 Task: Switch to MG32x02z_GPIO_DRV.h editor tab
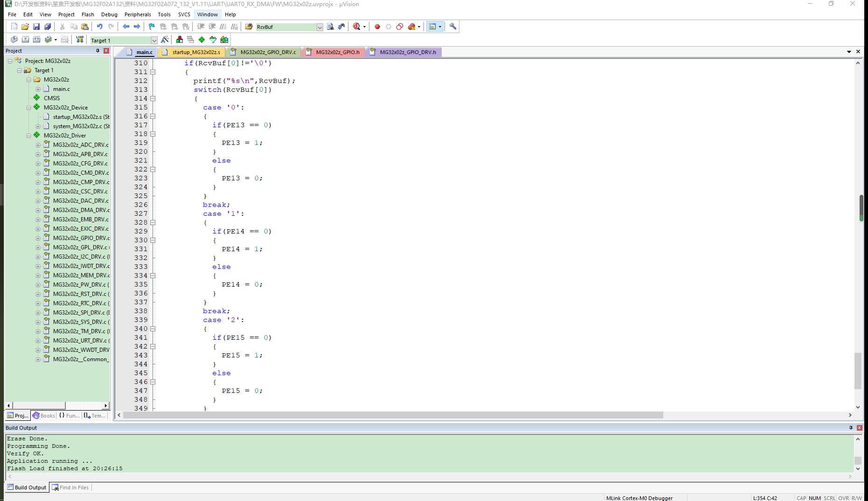403,52
